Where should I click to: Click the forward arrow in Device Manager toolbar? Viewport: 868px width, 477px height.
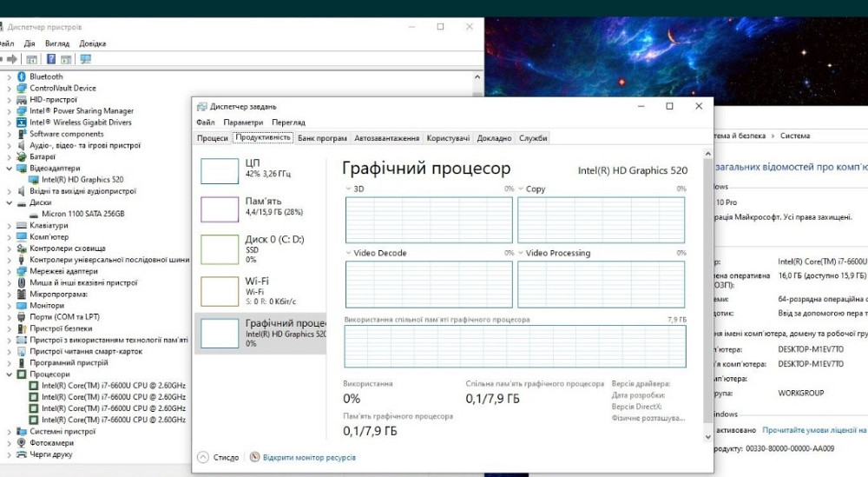pos(11,59)
